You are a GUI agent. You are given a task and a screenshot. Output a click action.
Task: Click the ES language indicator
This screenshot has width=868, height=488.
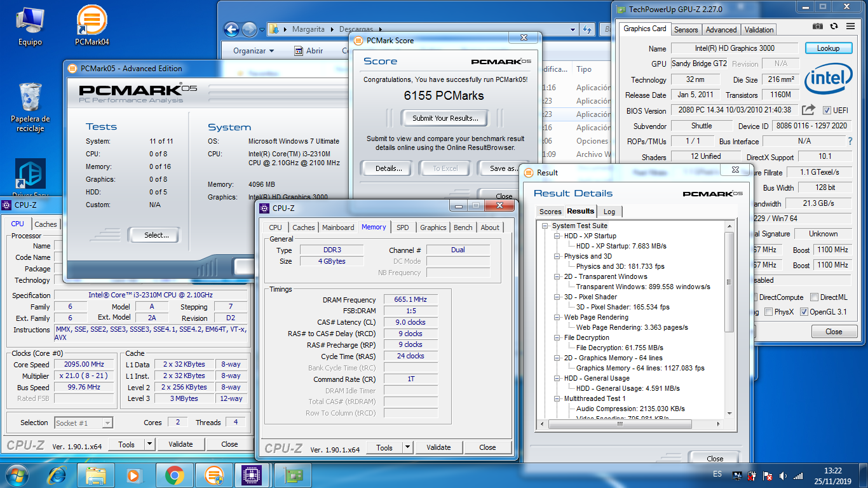point(717,475)
